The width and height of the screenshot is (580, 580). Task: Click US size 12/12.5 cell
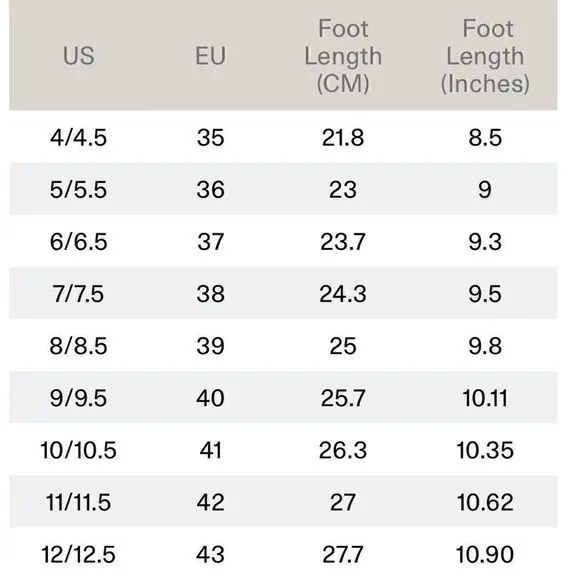78,555
